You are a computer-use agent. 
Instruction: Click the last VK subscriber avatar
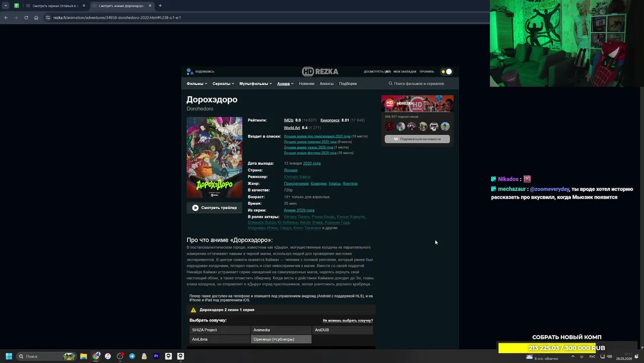[445, 127]
